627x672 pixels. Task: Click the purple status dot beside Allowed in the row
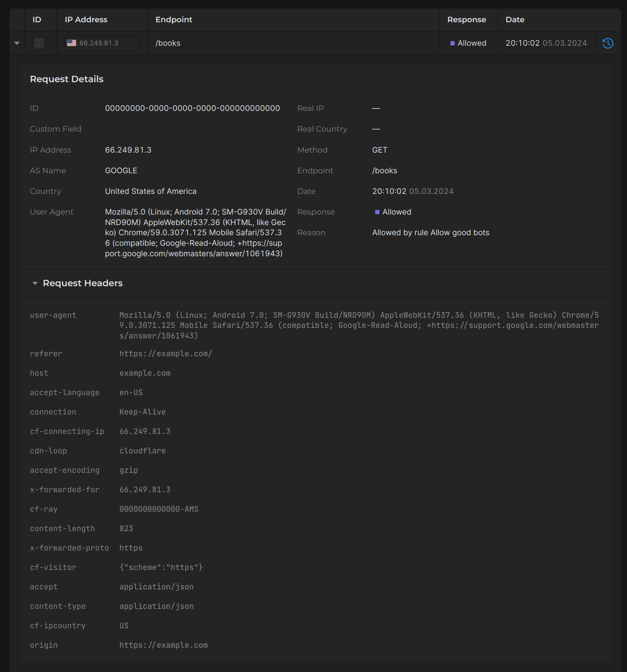point(452,43)
